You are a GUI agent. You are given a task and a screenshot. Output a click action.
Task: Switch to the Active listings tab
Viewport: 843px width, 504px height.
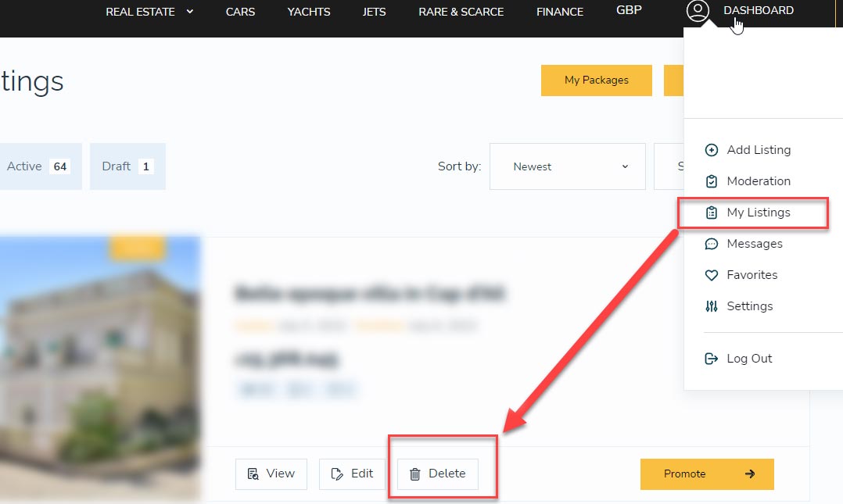coord(36,166)
